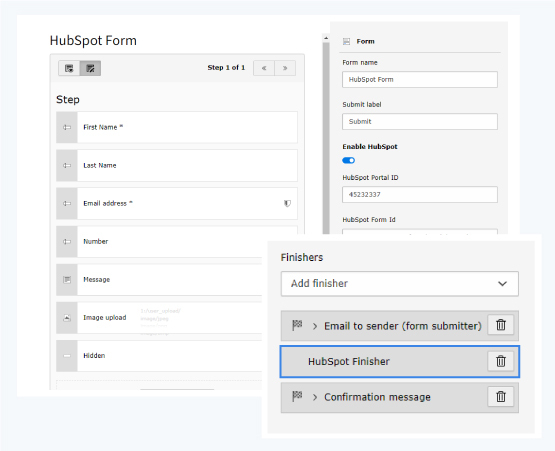Click the Last Name field icon
555x451 pixels.
tap(67, 165)
